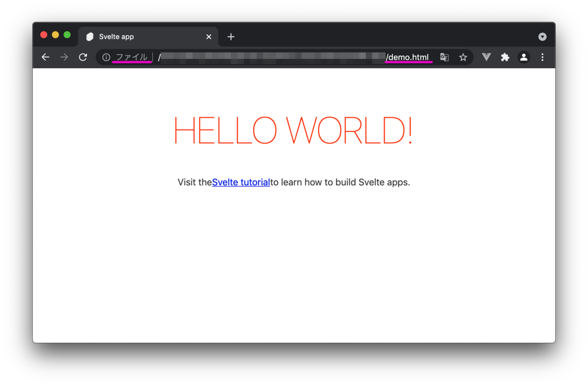Click the HELLO WORLD! heading
The height and width of the screenshot is (386, 588).
click(293, 131)
